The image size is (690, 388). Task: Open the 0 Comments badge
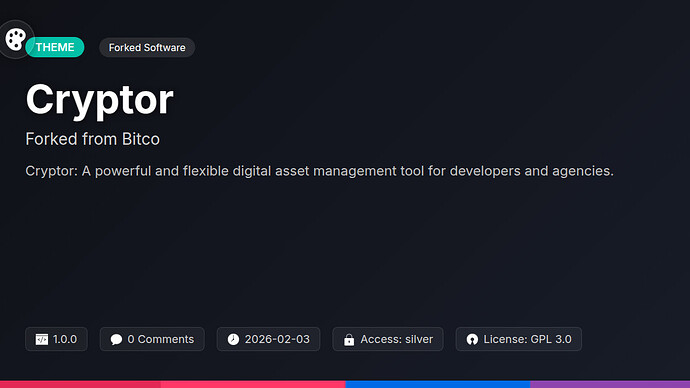tap(152, 339)
